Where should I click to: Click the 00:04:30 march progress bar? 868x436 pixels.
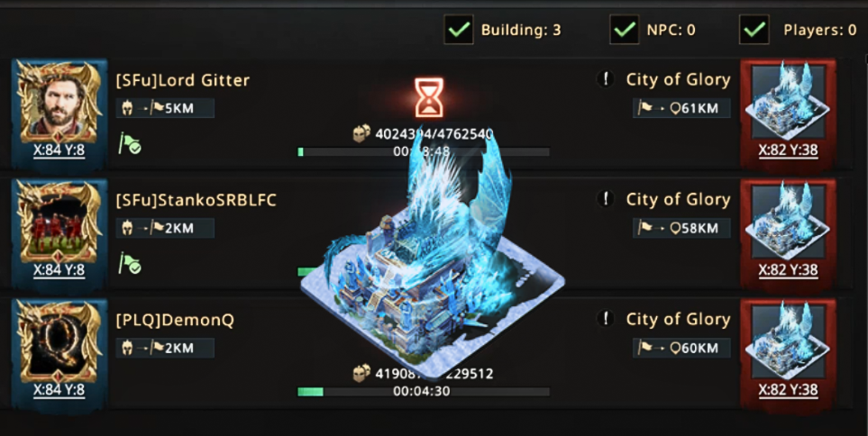click(424, 392)
